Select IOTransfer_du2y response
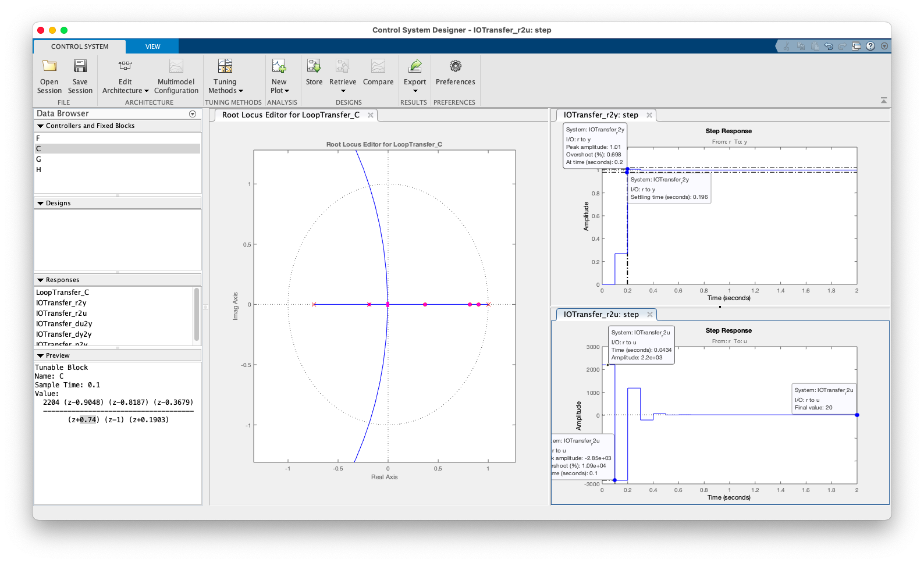The width and height of the screenshot is (924, 563). [114, 324]
